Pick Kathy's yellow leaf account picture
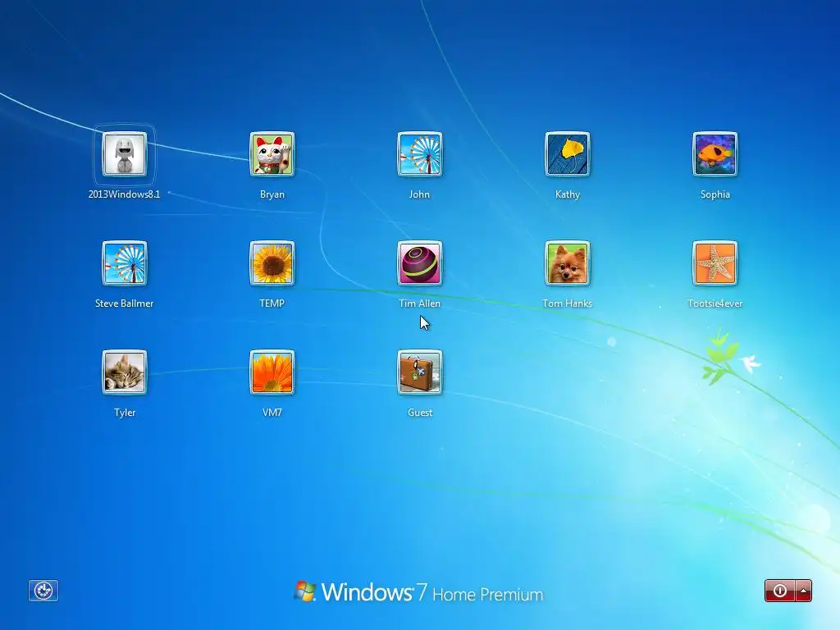840x630 pixels. click(x=568, y=154)
